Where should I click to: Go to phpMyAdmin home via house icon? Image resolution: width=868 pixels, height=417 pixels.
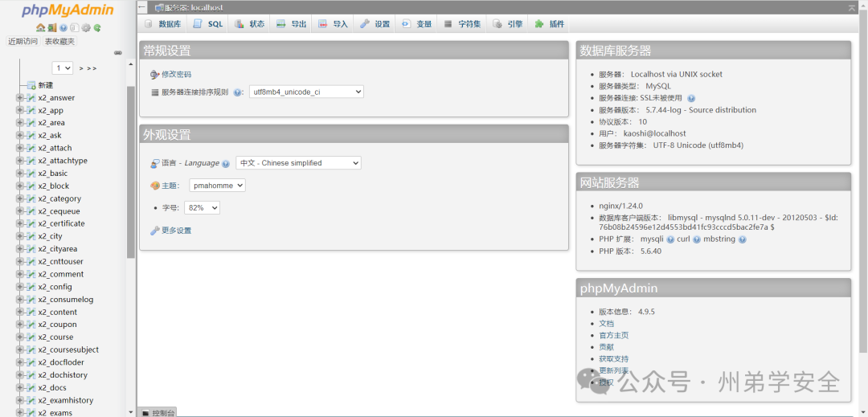(40, 27)
